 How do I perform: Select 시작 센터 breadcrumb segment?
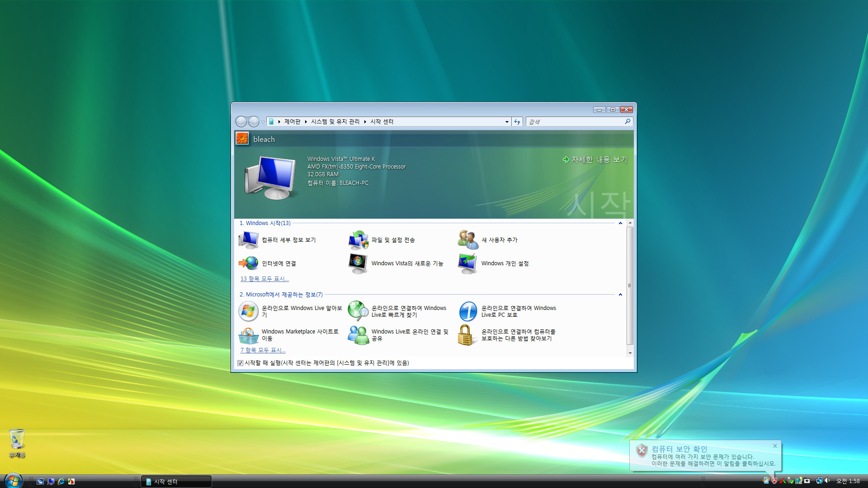(382, 122)
